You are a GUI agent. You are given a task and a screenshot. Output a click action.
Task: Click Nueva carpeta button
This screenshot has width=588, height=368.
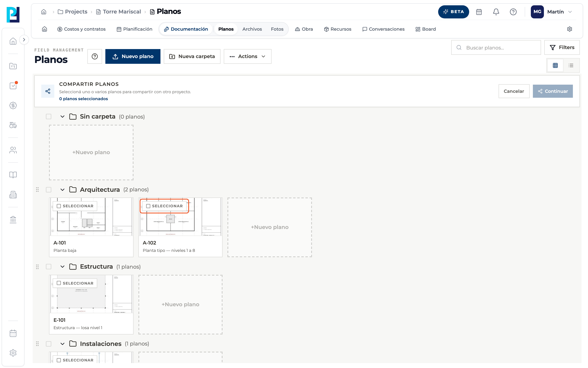tap(192, 56)
